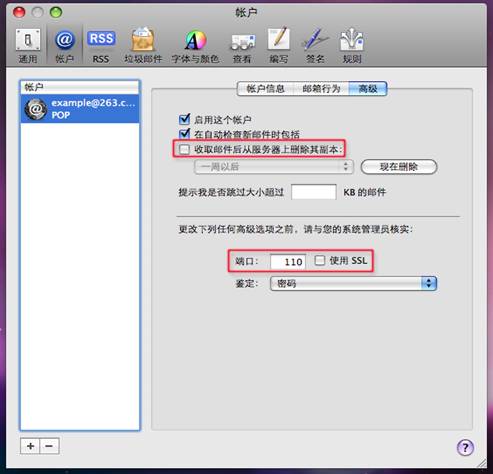This screenshot has height=474, width=493.
Task: Toggle the 在自动检查新邮件时包括 checkbox
Action: pos(184,134)
